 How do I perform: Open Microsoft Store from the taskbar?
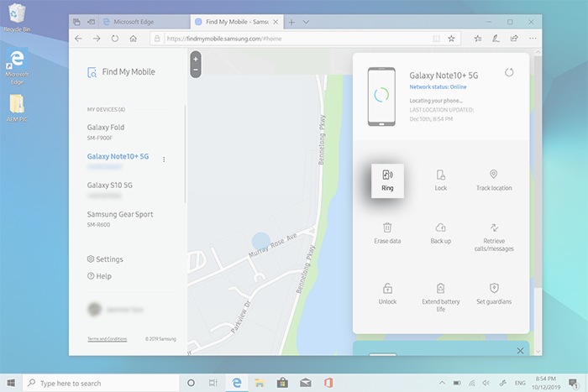click(282, 383)
